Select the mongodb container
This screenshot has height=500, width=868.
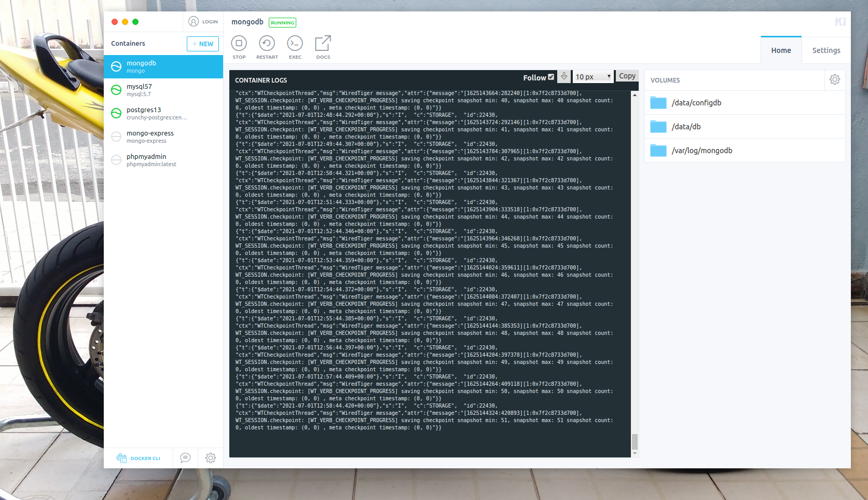(x=163, y=66)
